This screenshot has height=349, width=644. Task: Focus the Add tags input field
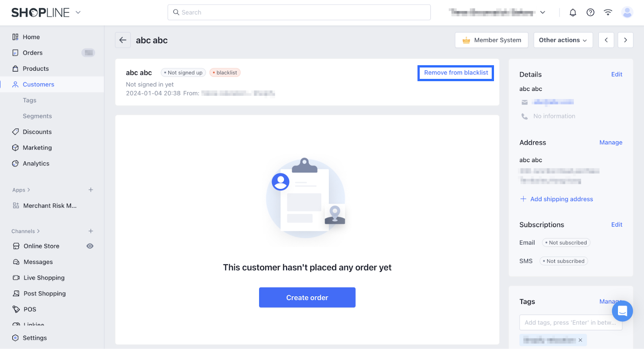(570, 323)
